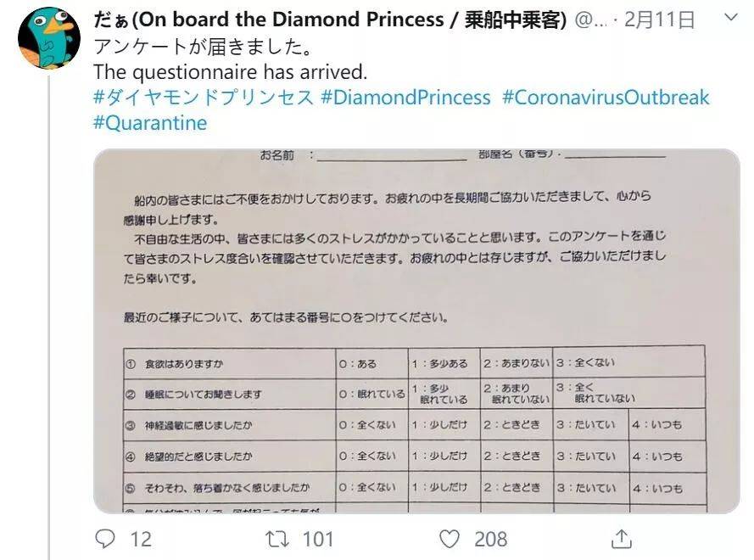Open the #ダイヤモンドプリンセス hashtag
This screenshot has height=560, width=754.
coord(204,98)
